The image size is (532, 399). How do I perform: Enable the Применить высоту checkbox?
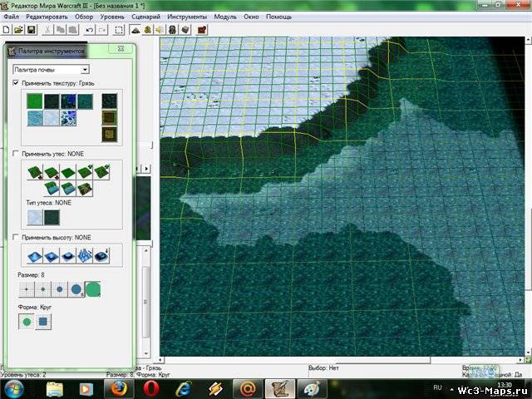tap(16, 237)
